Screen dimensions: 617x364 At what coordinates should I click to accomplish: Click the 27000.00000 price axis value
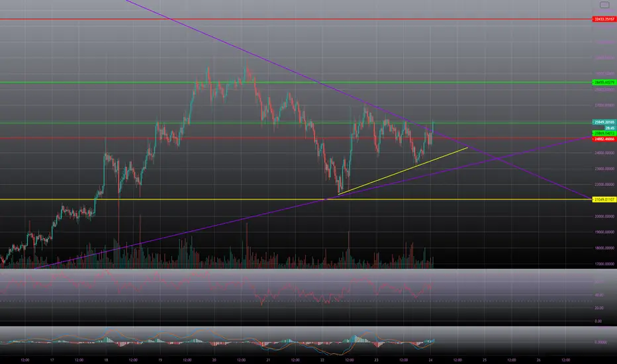click(604, 105)
